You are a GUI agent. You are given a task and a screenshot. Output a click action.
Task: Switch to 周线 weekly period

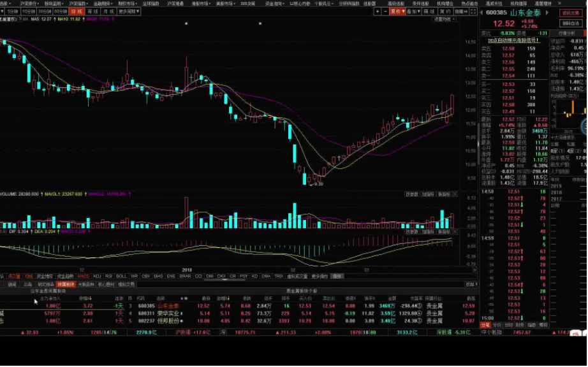coord(92,11)
